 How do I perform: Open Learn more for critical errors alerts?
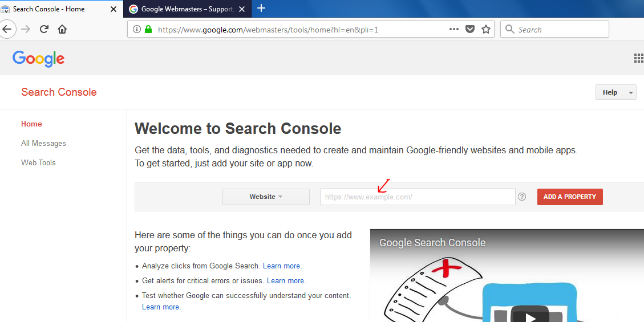click(286, 280)
